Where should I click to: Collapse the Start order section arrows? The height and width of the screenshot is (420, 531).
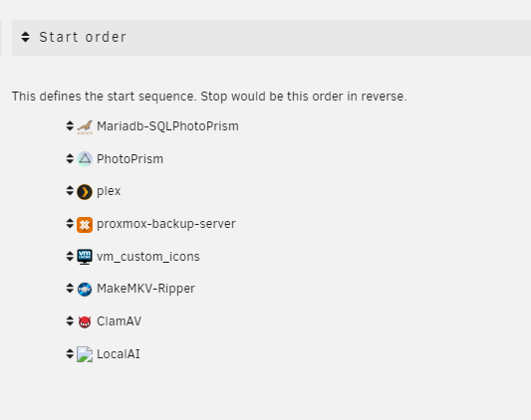tap(25, 37)
